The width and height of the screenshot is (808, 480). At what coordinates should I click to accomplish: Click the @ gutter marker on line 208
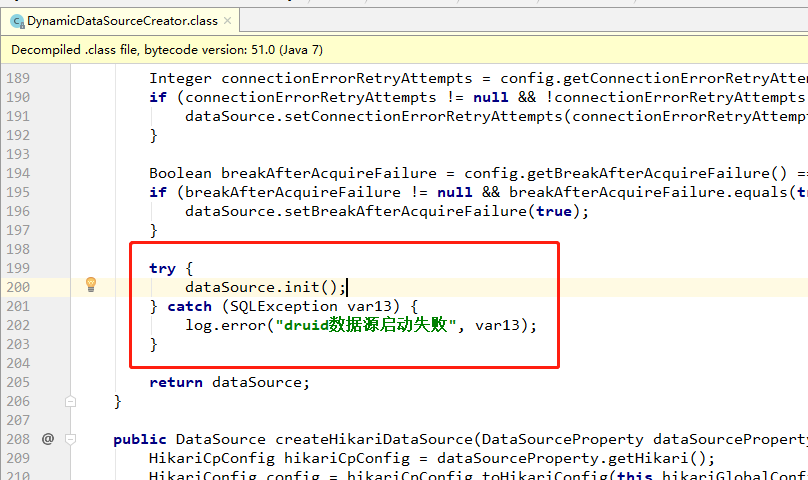(48, 439)
